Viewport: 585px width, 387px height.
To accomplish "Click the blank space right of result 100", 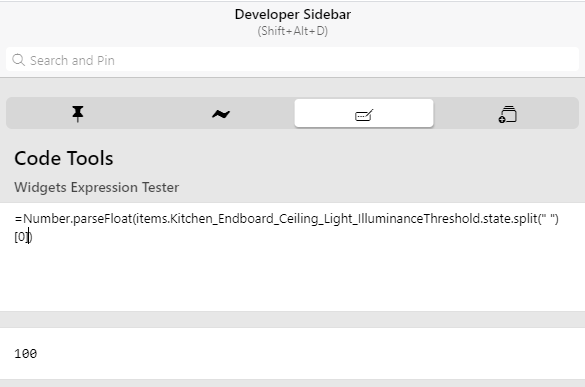I will click(x=310, y=353).
